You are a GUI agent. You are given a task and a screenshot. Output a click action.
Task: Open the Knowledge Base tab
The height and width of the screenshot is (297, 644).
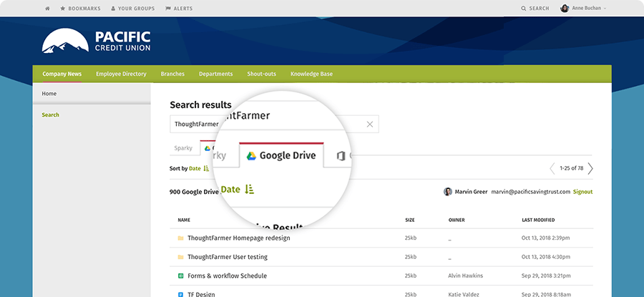point(311,74)
